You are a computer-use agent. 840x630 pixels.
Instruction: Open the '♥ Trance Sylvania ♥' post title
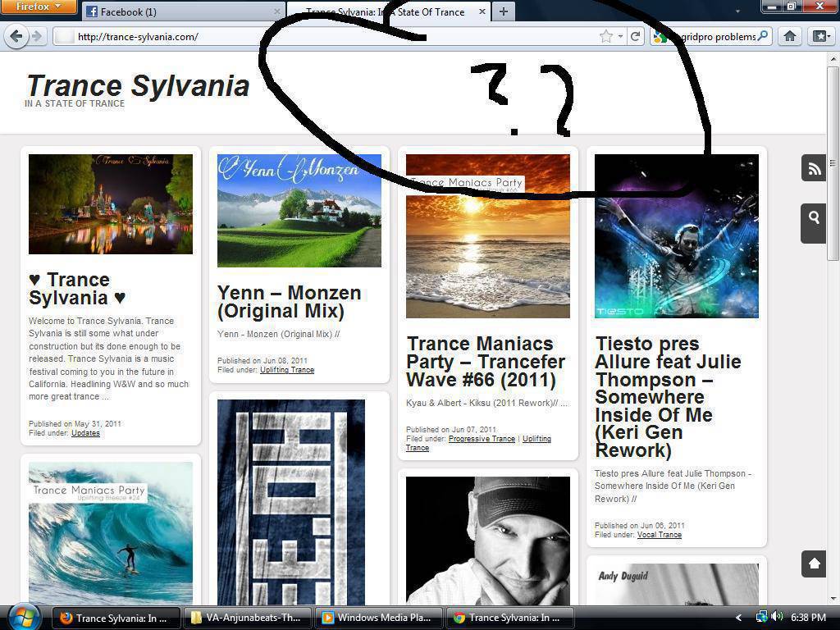pos(77,289)
